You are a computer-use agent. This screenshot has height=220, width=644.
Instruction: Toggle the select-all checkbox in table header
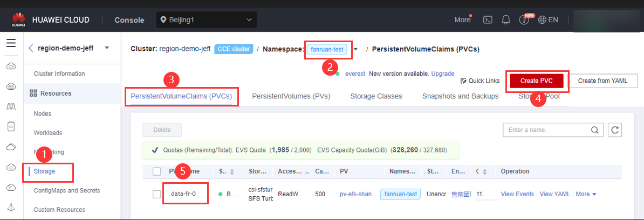tap(157, 171)
